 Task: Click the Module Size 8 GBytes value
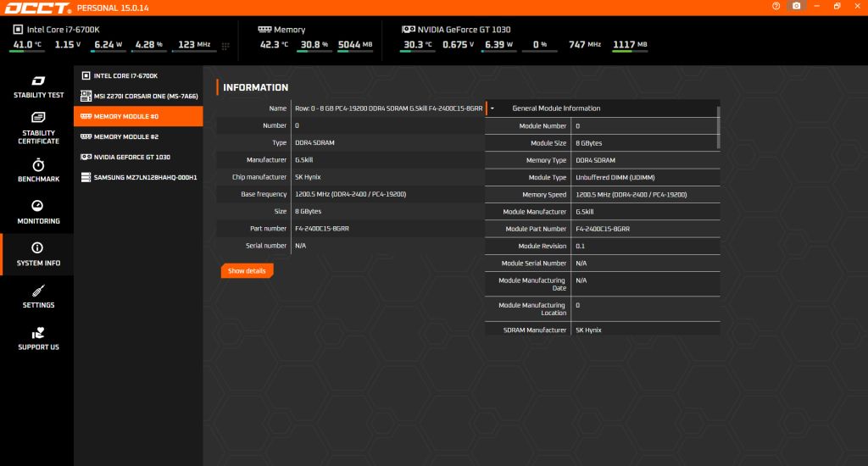pos(588,143)
